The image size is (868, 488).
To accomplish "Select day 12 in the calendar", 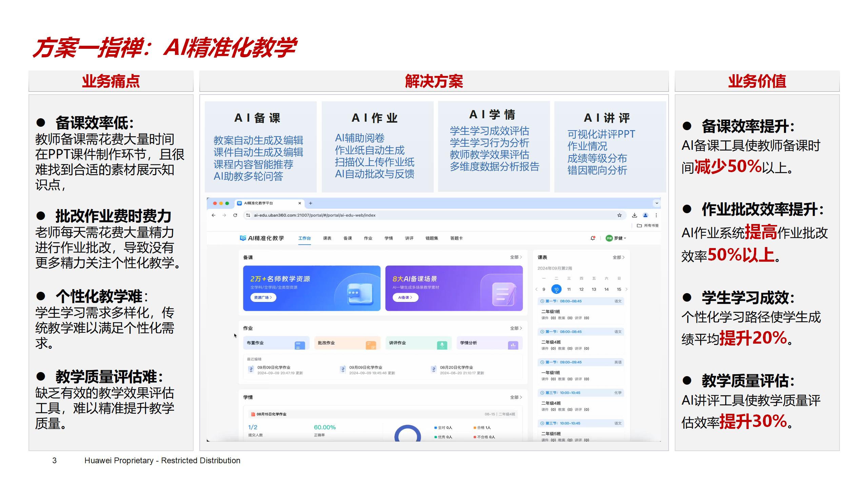I will 581,289.
